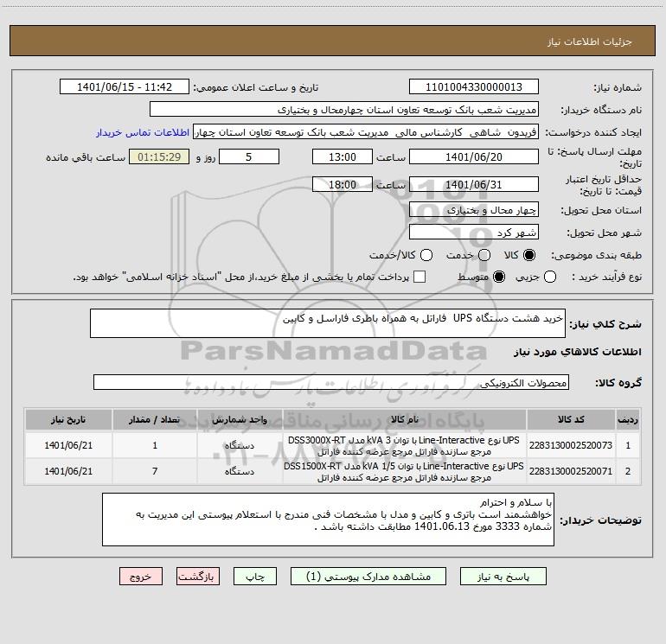Select the جزیی purchase type radio
The width and height of the screenshot is (666, 644).
pyautogui.click(x=549, y=277)
